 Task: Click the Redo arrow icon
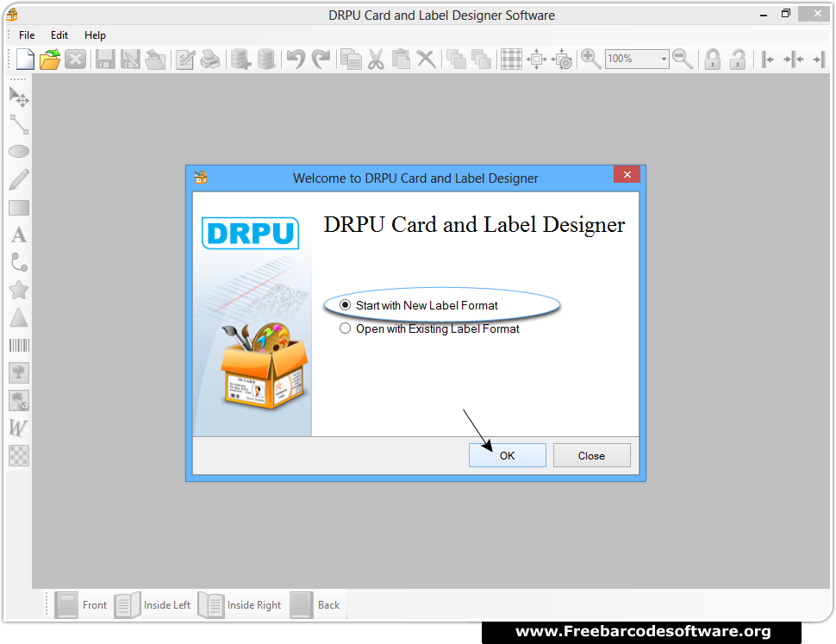(321, 59)
